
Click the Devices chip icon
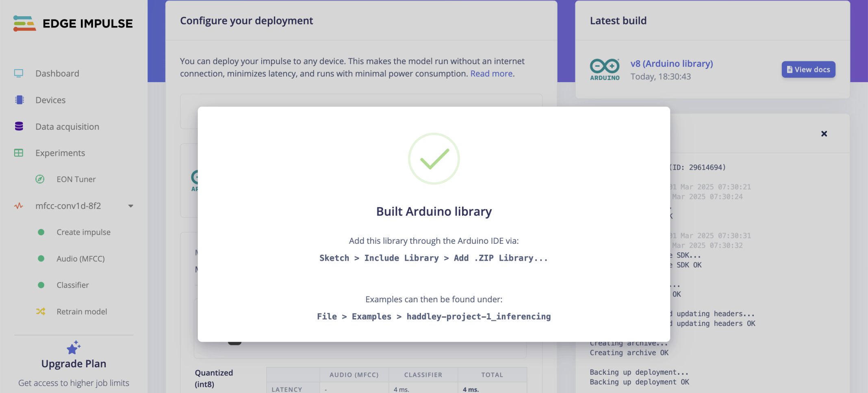pyautogui.click(x=19, y=100)
